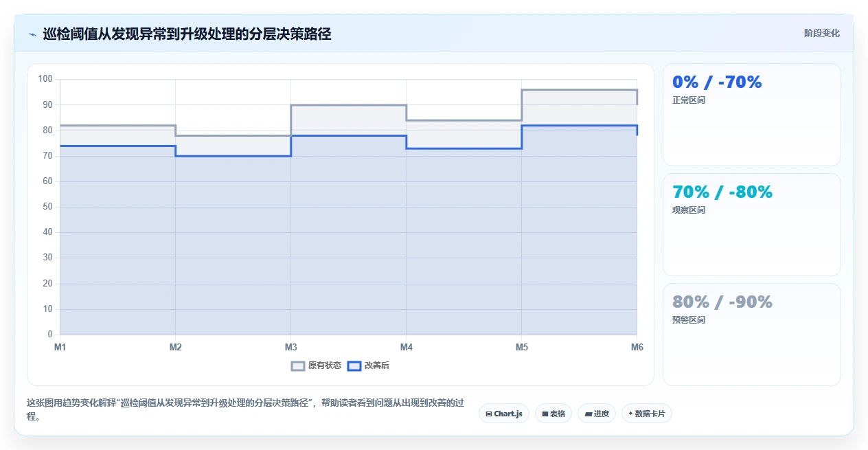Click the 0 y-axis label
The image size is (868, 450).
click(x=50, y=335)
